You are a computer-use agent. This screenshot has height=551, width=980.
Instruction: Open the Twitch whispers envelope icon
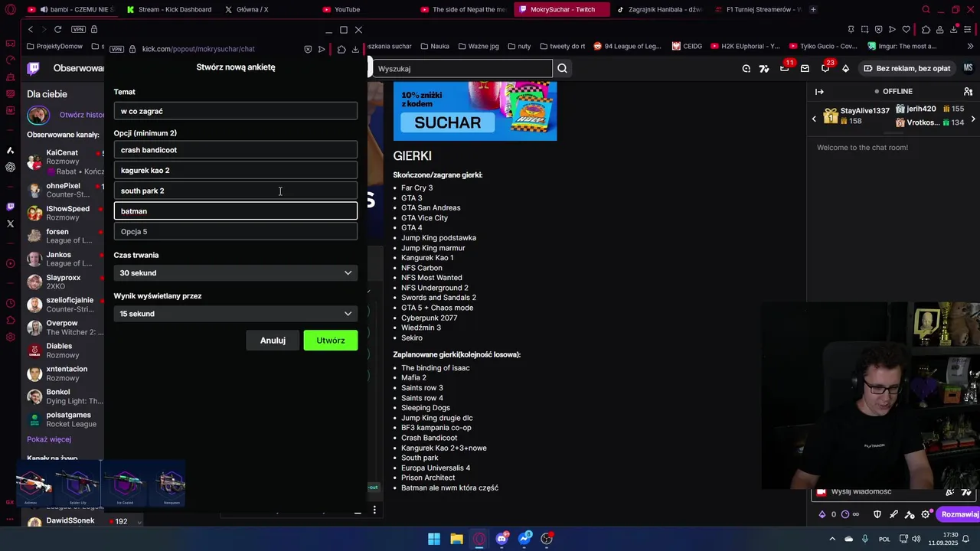[805, 68]
